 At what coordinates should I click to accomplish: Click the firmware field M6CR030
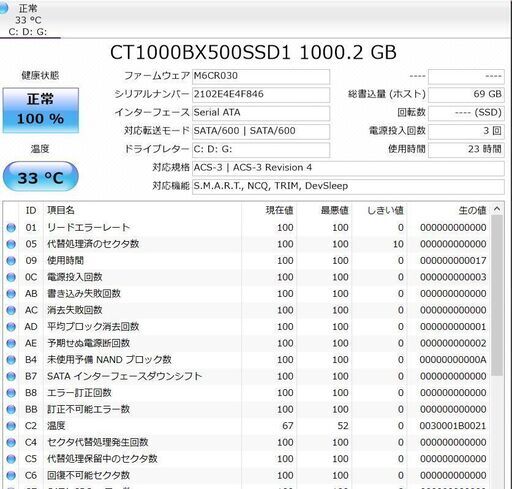pos(261,76)
